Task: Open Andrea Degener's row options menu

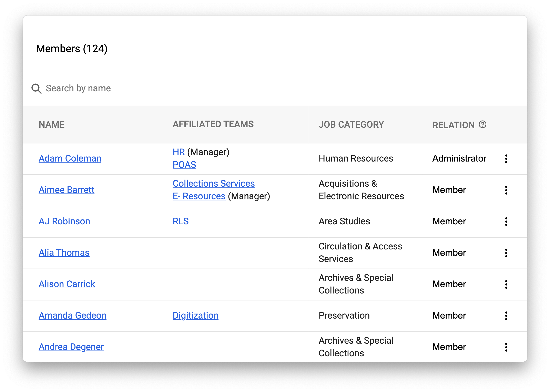Action: click(x=506, y=347)
